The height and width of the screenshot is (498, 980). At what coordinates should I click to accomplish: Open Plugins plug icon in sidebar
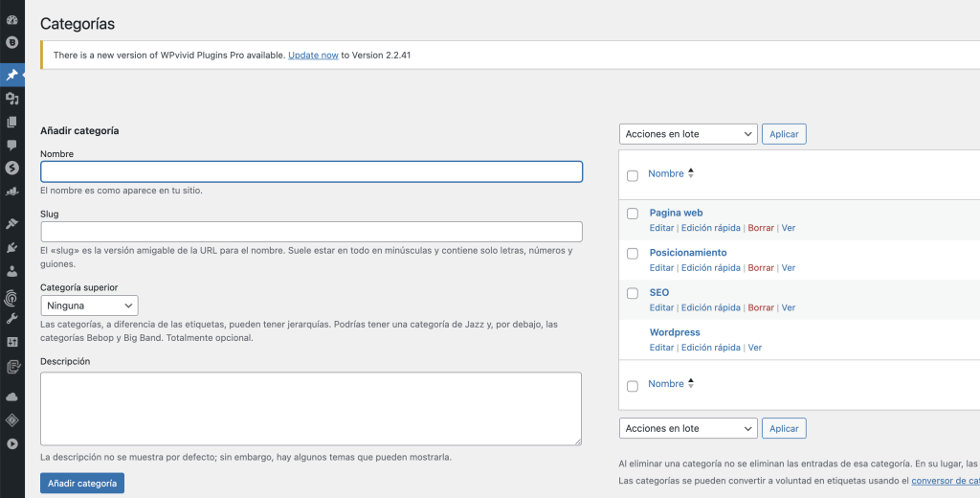[11, 247]
